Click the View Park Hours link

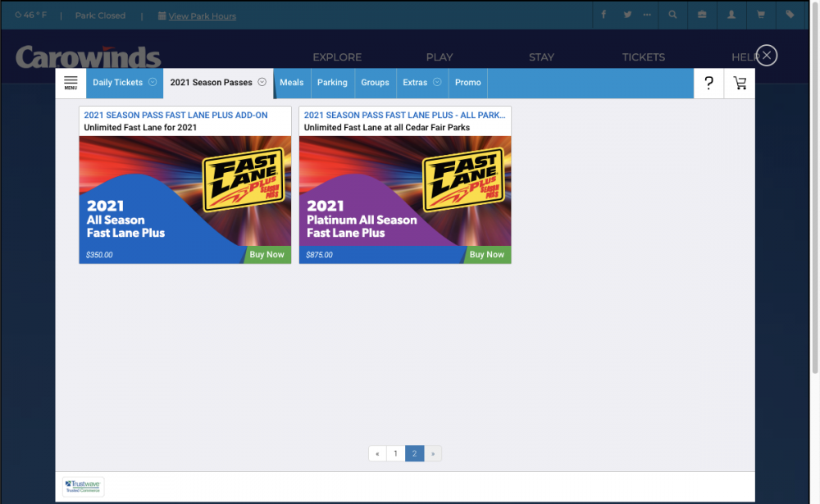[x=202, y=16]
